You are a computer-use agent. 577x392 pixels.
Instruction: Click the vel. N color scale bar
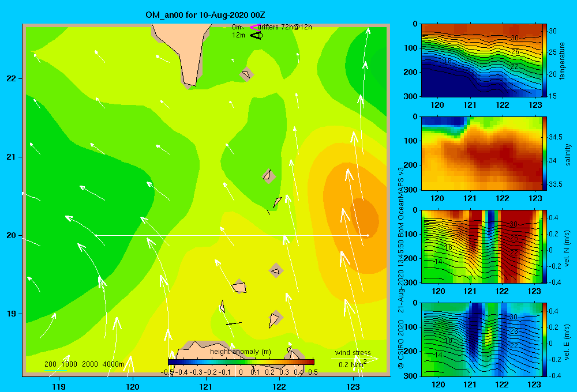545,246
